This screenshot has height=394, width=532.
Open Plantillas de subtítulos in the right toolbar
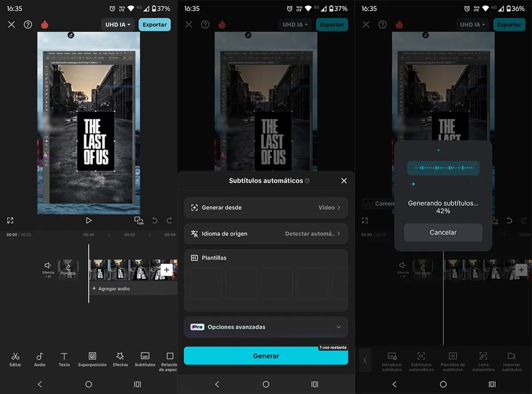coord(453,362)
